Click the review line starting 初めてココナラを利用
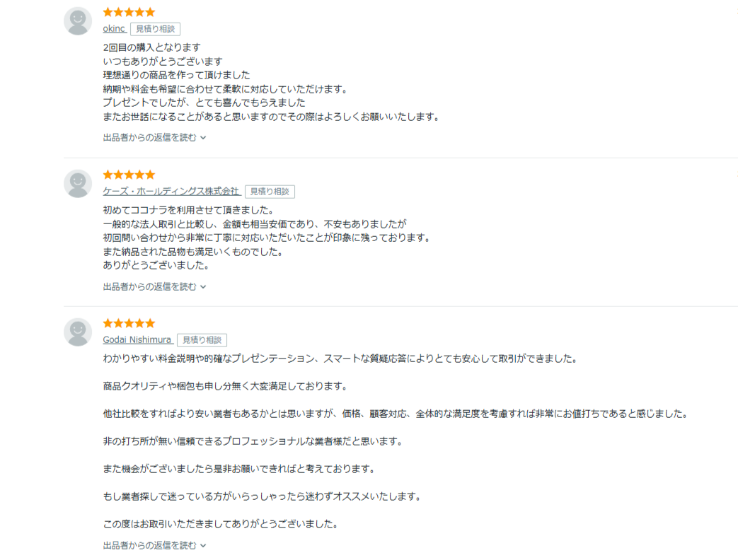Screen dimensions: 738x560 [x=188, y=210]
